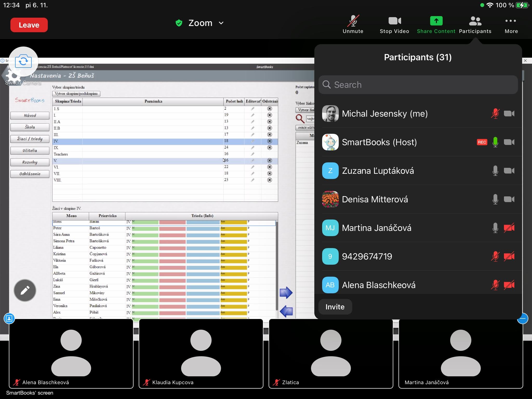This screenshot has width=532, height=399.
Task: Leave the Zoom meeting
Action: pos(29,25)
